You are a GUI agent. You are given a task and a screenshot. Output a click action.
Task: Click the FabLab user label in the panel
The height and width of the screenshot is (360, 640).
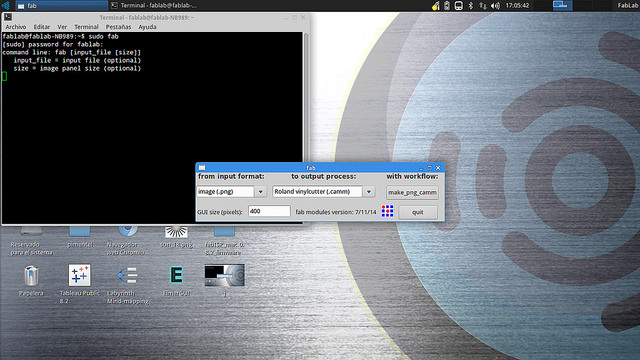(628, 5)
